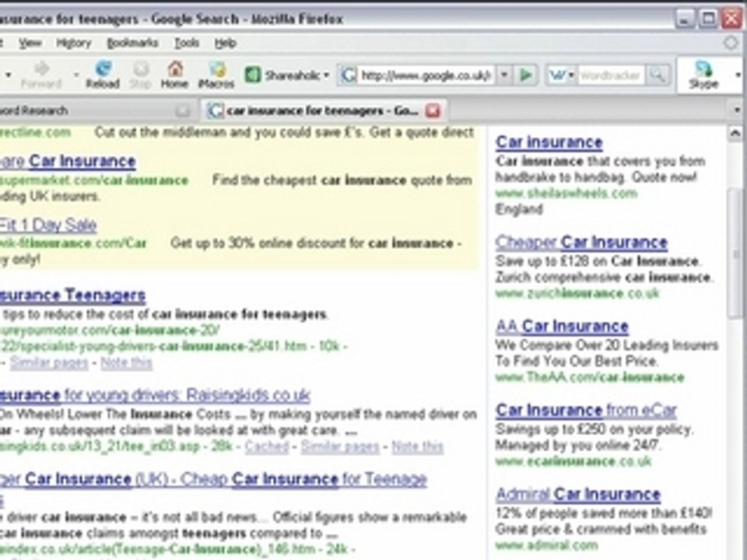Click the Google favicon in address bar
747x560 pixels.
(349, 75)
